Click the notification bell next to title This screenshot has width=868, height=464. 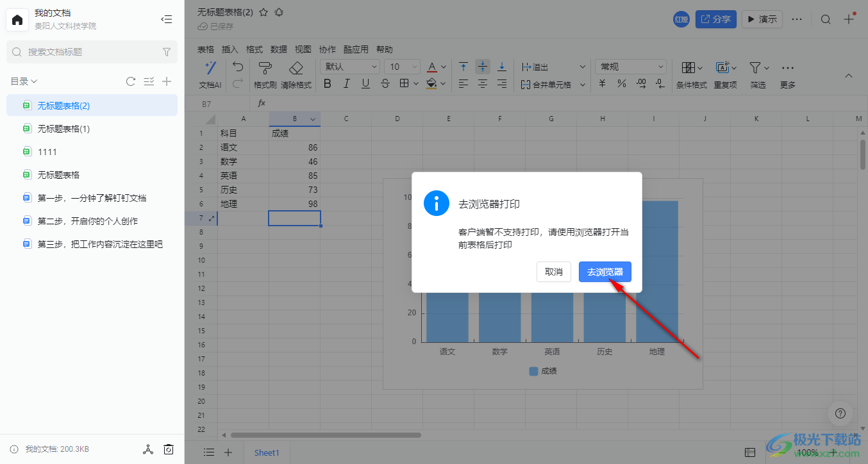[x=279, y=12]
